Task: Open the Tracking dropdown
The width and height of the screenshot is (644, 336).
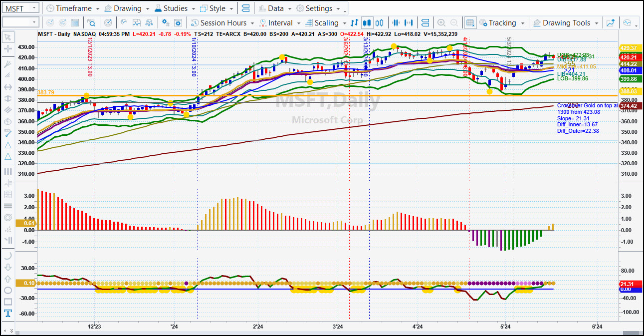Action: 502,23
